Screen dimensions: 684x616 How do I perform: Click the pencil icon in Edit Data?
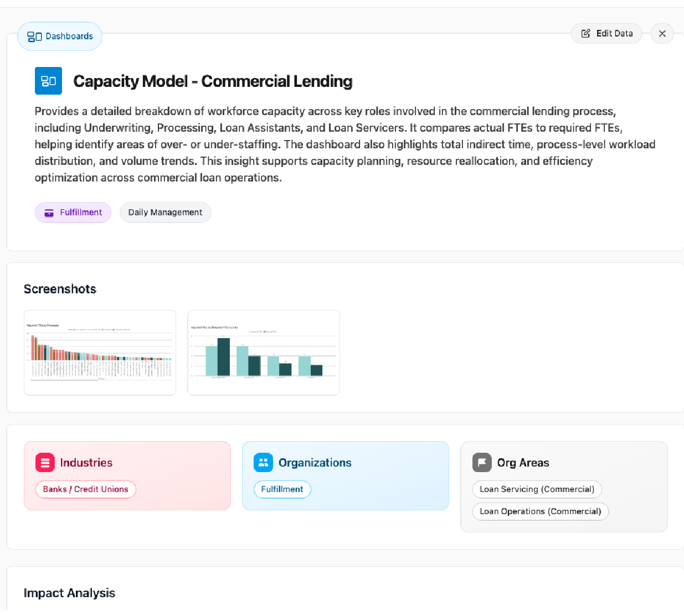click(585, 34)
